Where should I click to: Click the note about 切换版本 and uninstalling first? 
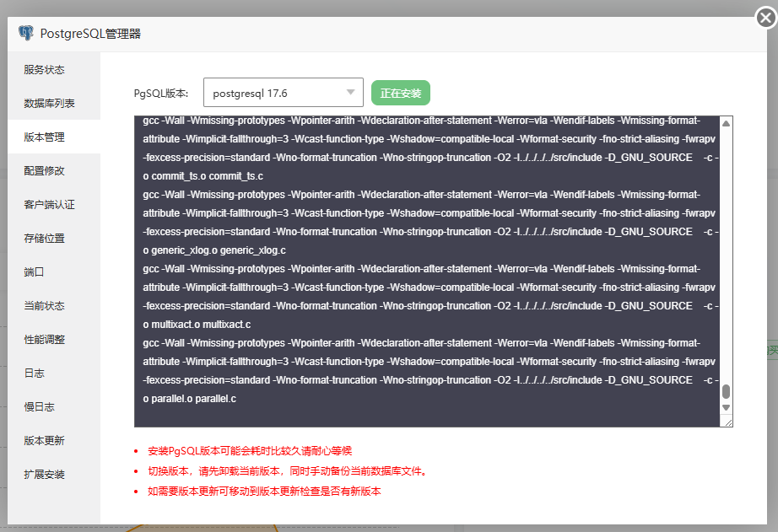289,471
